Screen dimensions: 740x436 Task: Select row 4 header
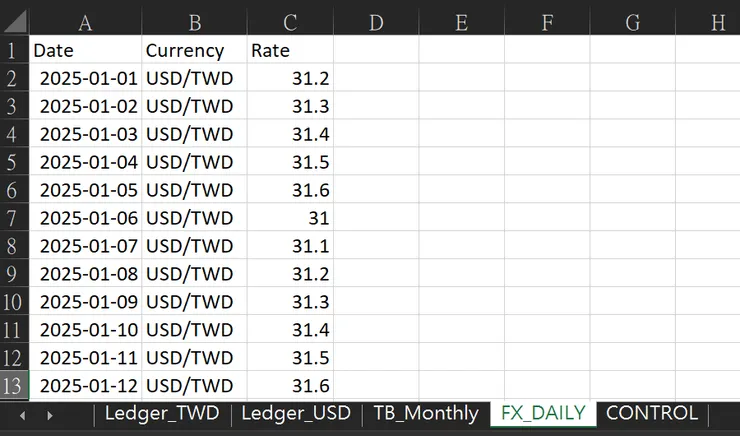(14, 133)
